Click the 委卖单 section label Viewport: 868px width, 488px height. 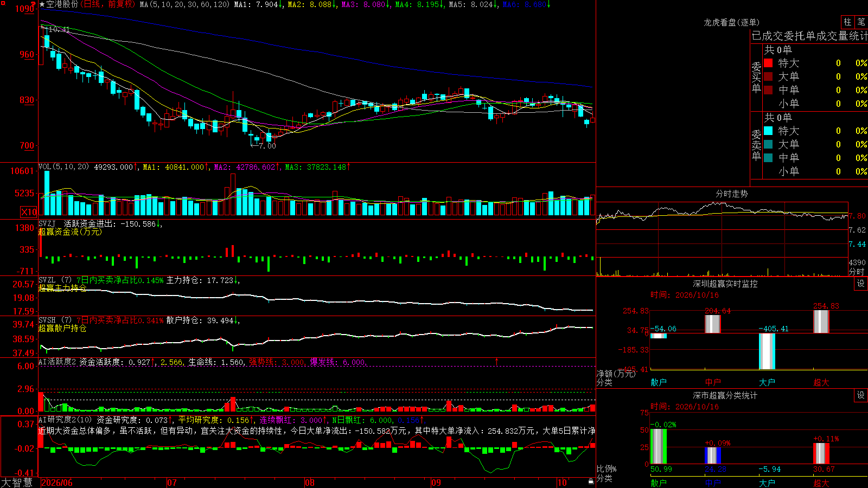(x=756, y=145)
